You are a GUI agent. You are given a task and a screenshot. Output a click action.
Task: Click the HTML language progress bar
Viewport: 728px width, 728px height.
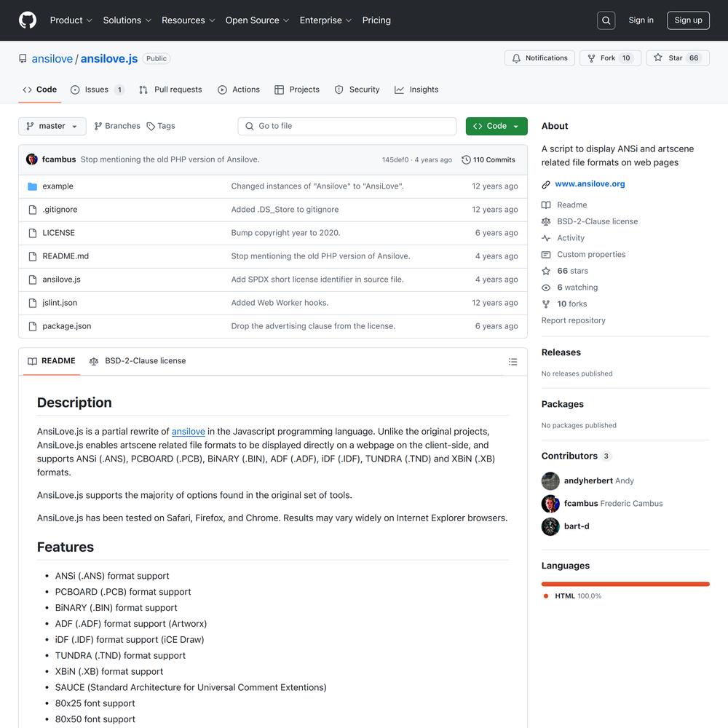pyautogui.click(x=625, y=584)
